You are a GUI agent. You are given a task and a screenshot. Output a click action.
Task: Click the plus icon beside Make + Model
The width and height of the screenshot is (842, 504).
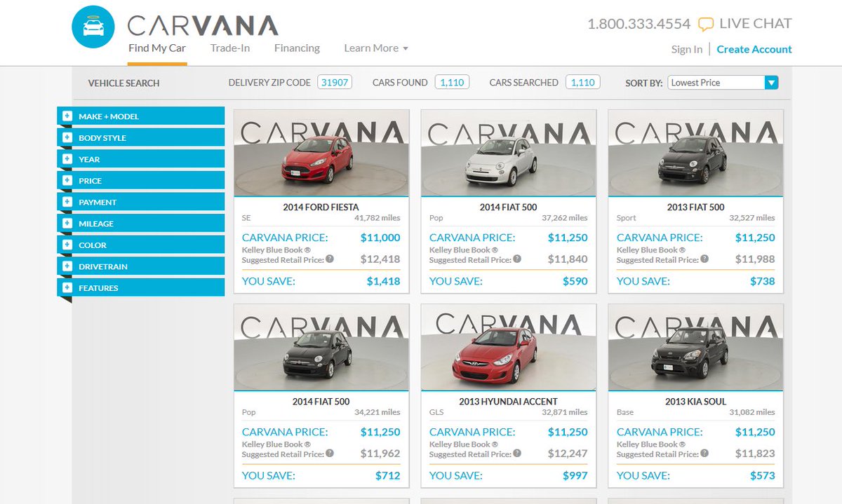(x=67, y=116)
